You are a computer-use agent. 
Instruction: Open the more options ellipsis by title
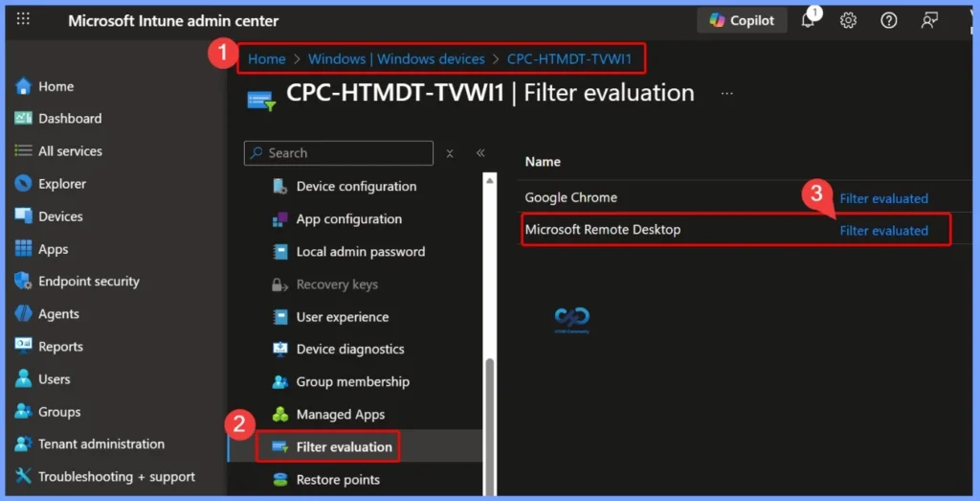tap(726, 93)
